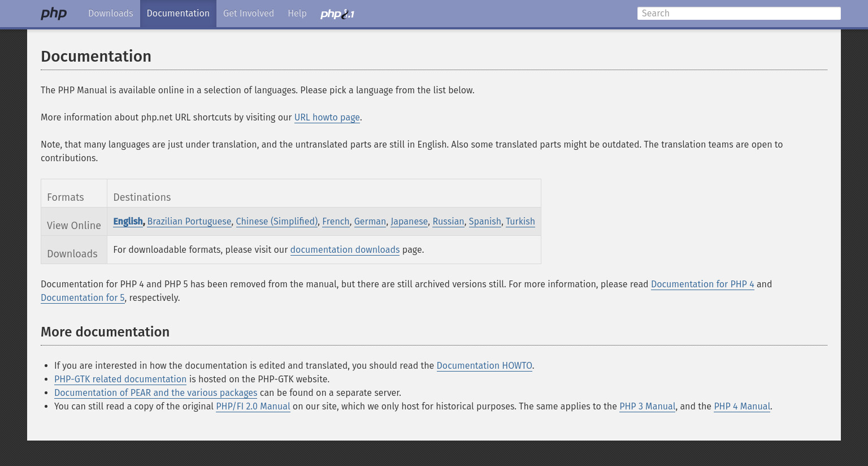Open the PHP 3 Manual link
This screenshot has height=466, width=868.
(x=648, y=407)
